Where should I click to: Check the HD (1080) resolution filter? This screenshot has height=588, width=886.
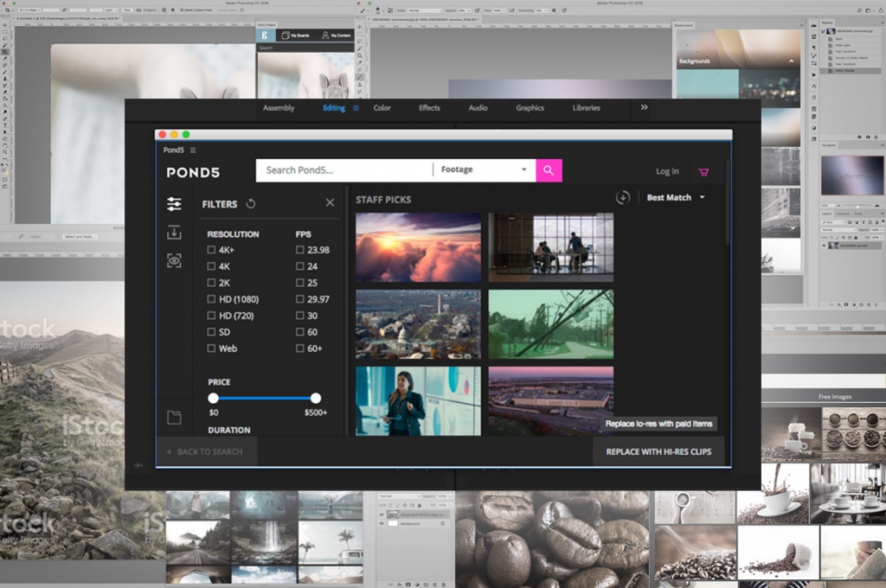(x=210, y=299)
